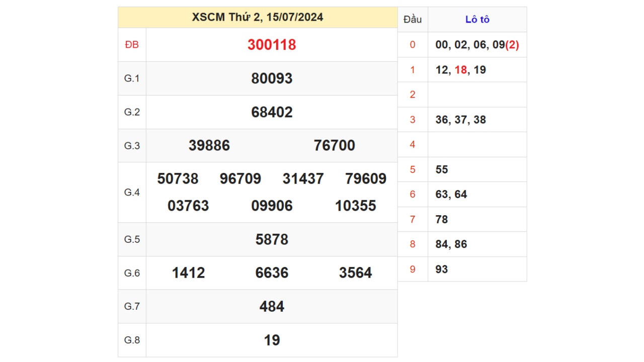
Task: Click the XSCM Thứ 2, 15/07/2024 header
Action: pos(258,18)
